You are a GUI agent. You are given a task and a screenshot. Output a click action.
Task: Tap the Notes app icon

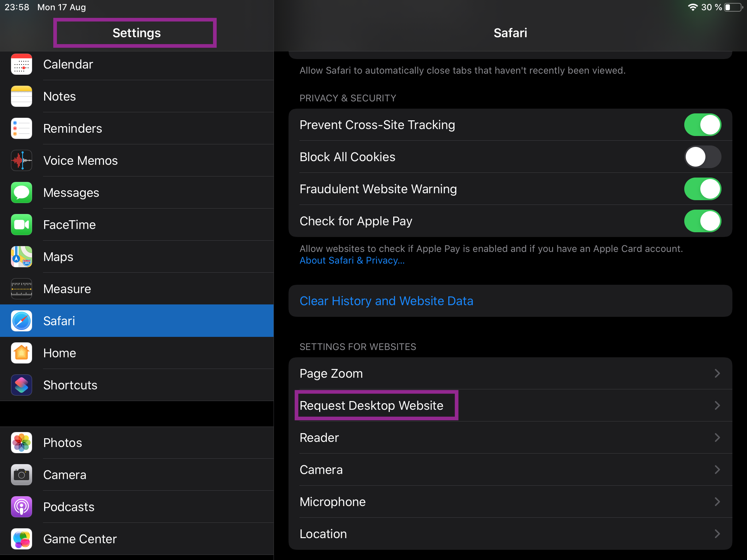[22, 97]
